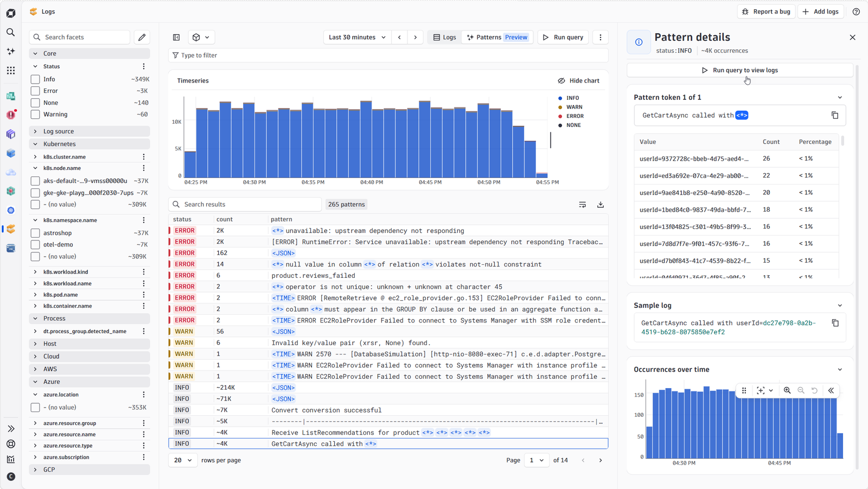Go to next timeframe arrow
This screenshot has width=868, height=489.
pyautogui.click(x=416, y=37)
